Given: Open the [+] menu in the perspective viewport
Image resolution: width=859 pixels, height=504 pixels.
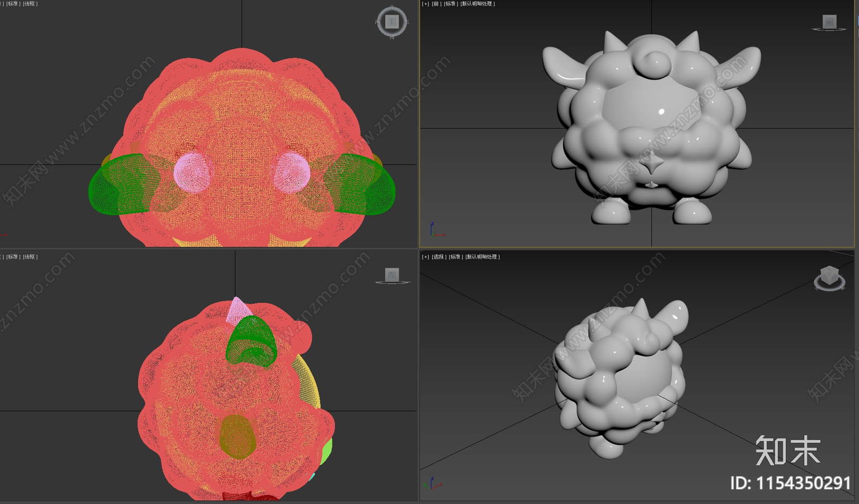Looking at the screenshot, I should tap(425, 257).
